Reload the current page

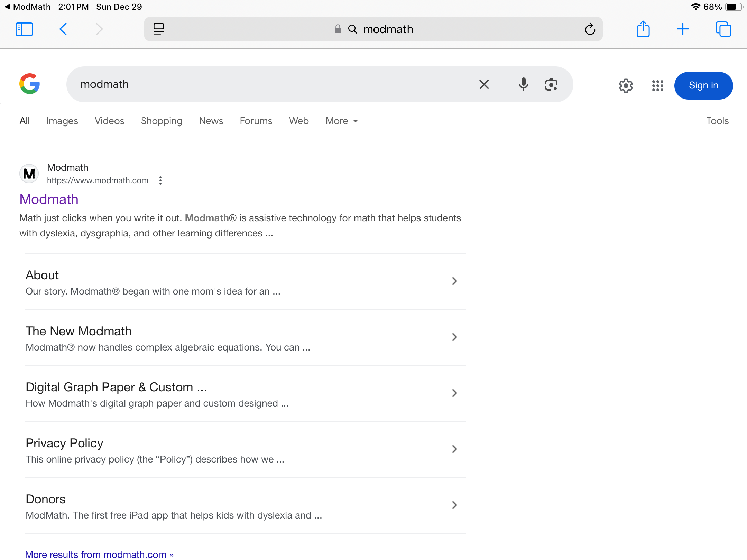(x=590, y=29)
